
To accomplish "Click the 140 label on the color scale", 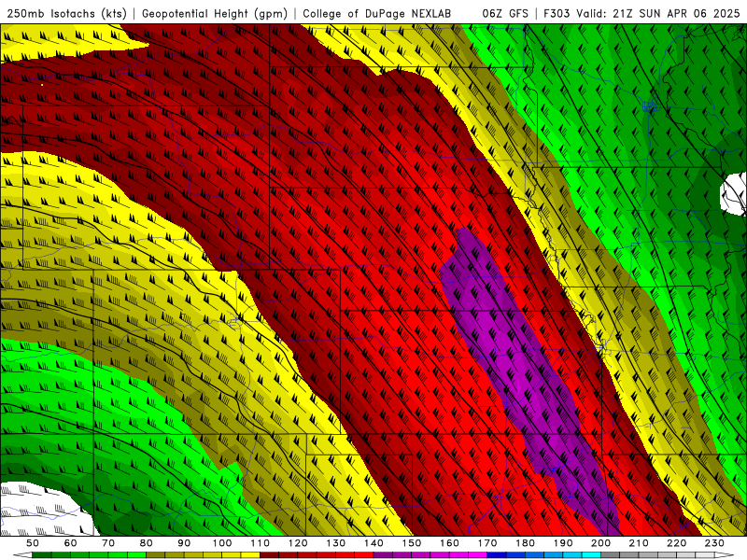I will [373, 543].
